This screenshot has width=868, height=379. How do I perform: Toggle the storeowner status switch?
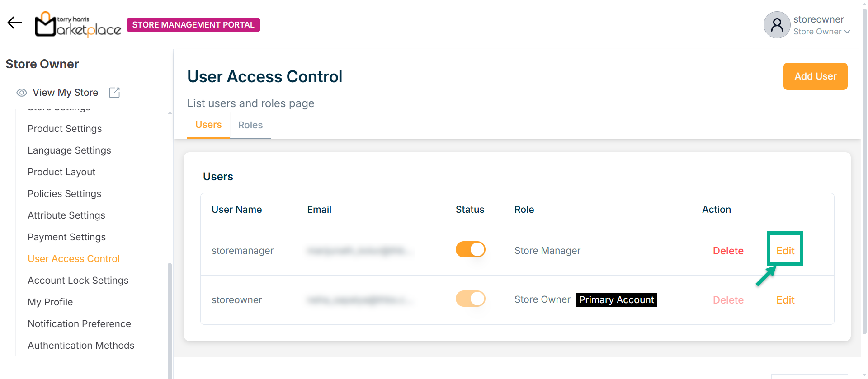(x=470, y=299)
